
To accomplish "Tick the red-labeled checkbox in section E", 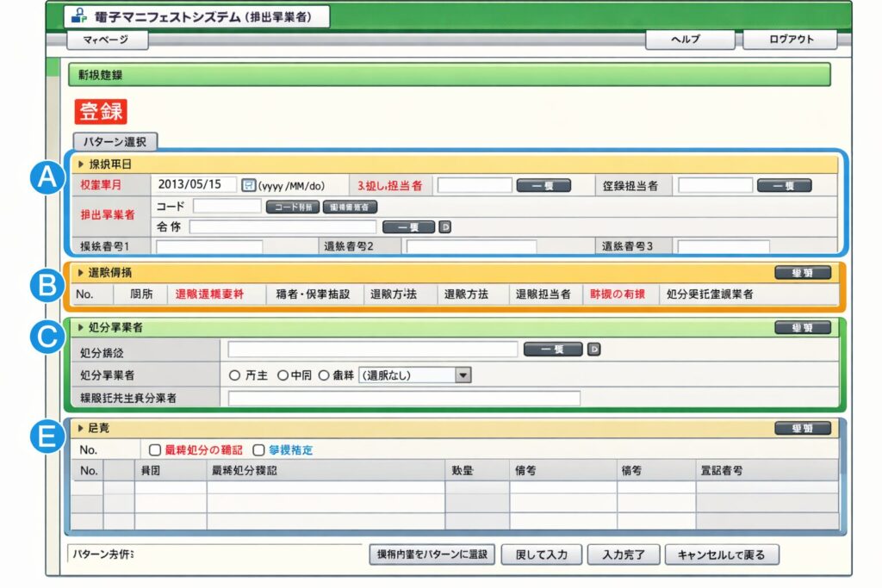I will (x=155, y=449).
